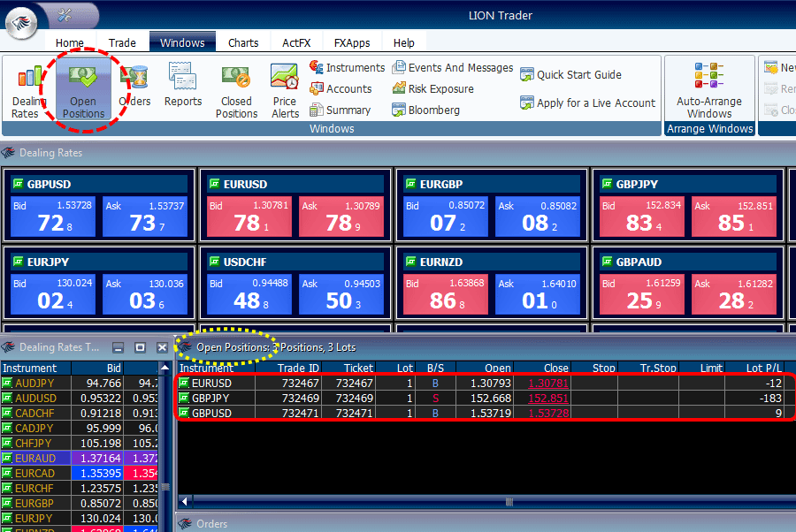Image resolution: width=796 pixels, height=532 pixels.
Task: Open the Orders window
Action: click(x=134, y=87)
